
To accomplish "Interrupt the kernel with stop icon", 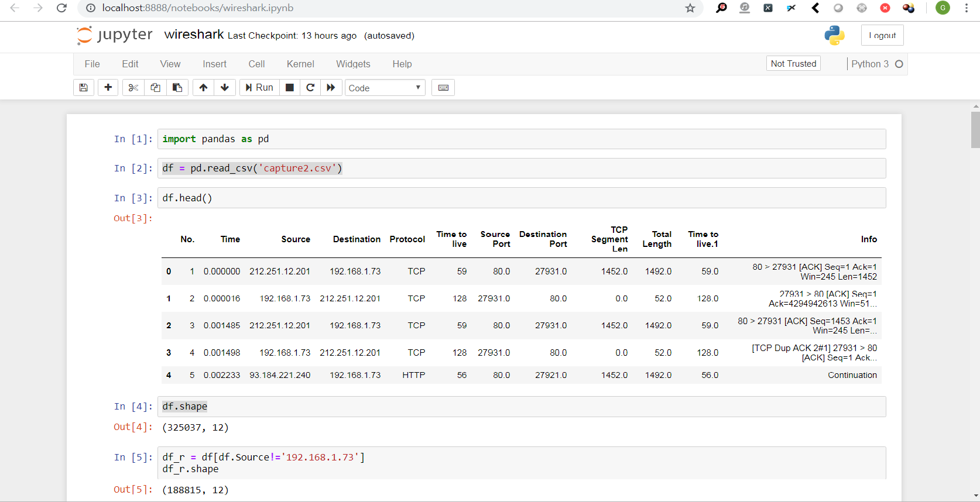I will 289,88.
